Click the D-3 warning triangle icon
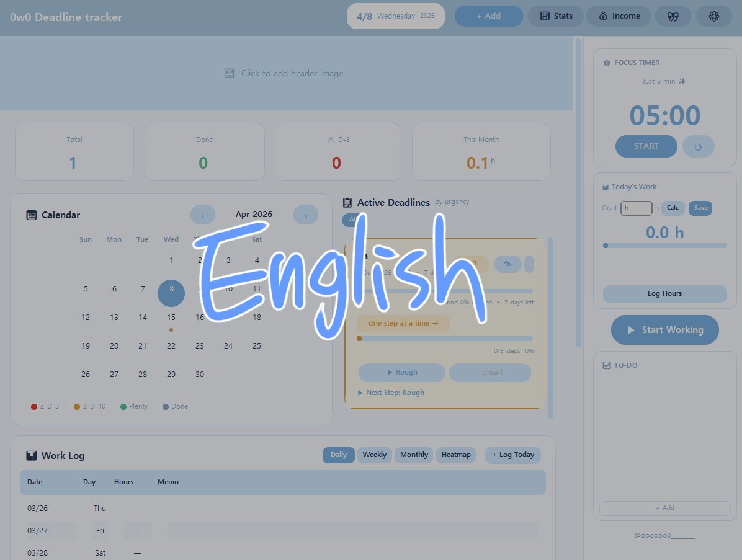This screenshot has width=742, height=560. 331,140
